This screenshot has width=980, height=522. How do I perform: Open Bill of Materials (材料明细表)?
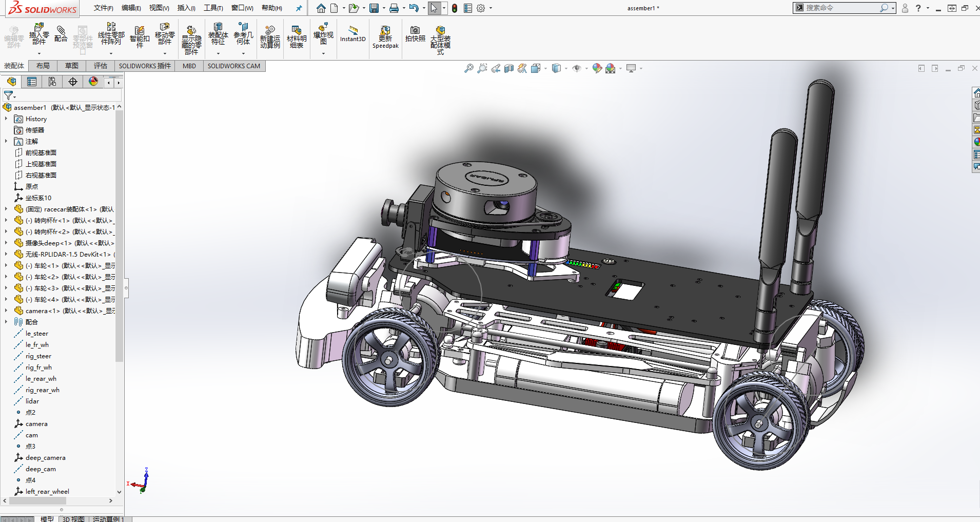pos(297,36)
